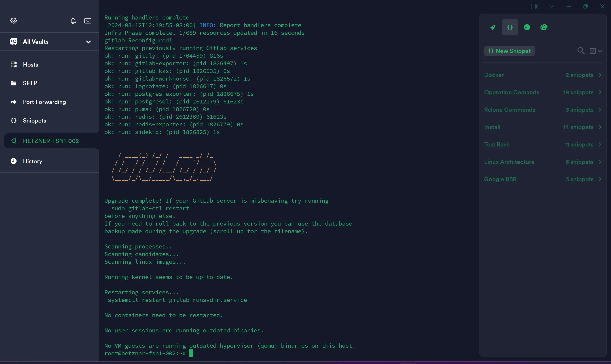Select Test Bash snippets category label
611x364 pixels.
point(497,144)
